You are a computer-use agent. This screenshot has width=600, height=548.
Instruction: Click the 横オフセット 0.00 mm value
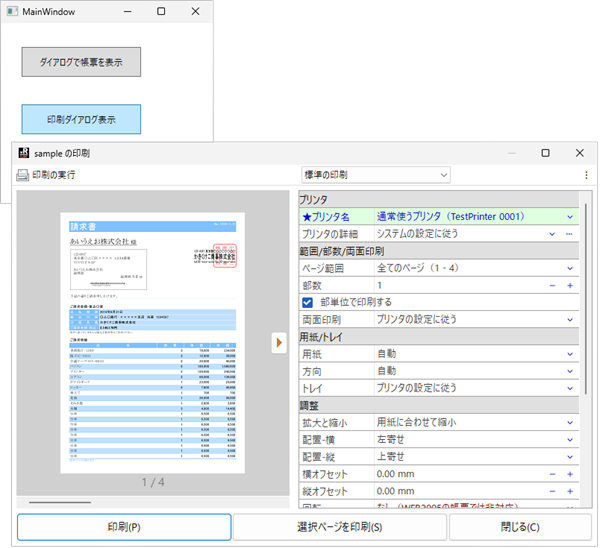[396, 474]
